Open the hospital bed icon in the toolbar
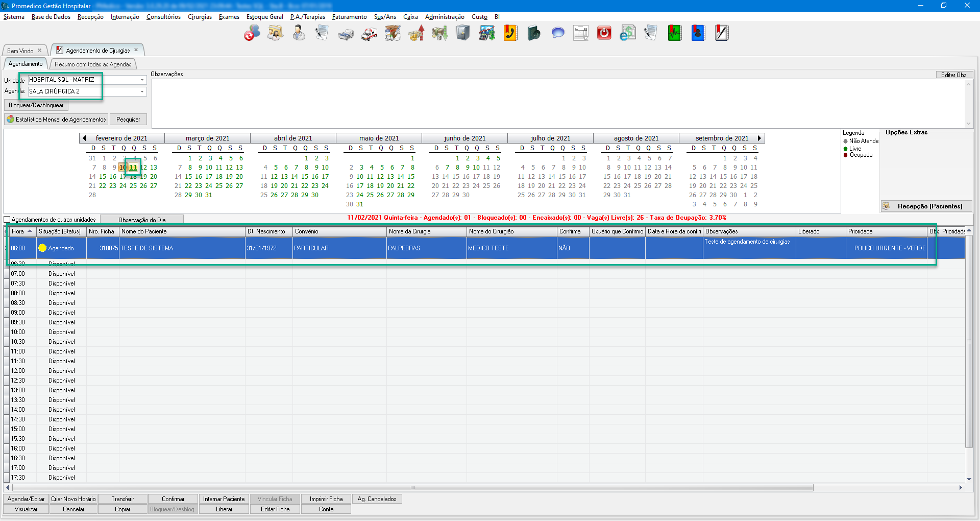The height and width of the screenshot is (521, 980). 346,34
